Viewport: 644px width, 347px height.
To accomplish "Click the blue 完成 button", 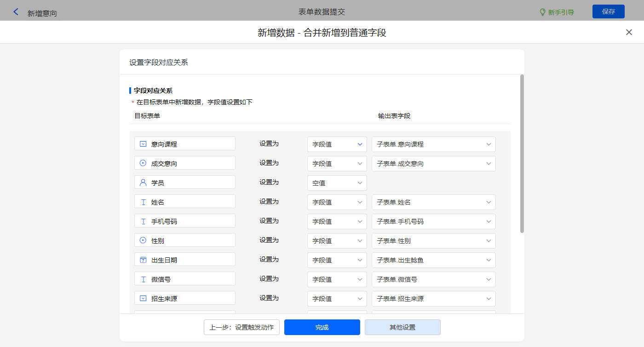I will [x=322, y=327].
